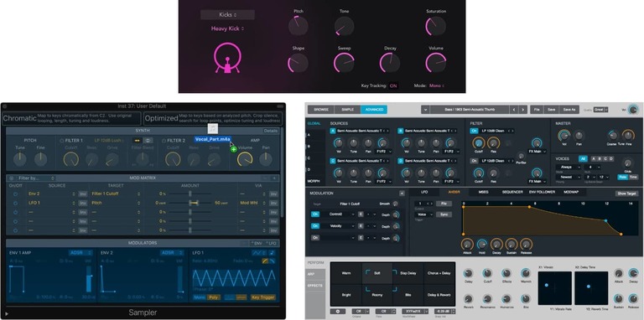Adjust the Pitch knob in Drum Synth

tap(299, 26)
